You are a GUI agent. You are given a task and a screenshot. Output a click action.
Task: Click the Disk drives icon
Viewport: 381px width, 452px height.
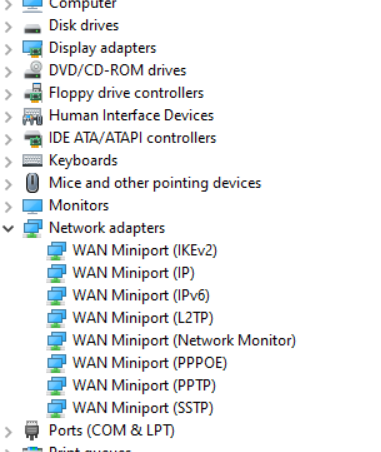point(32,27)
